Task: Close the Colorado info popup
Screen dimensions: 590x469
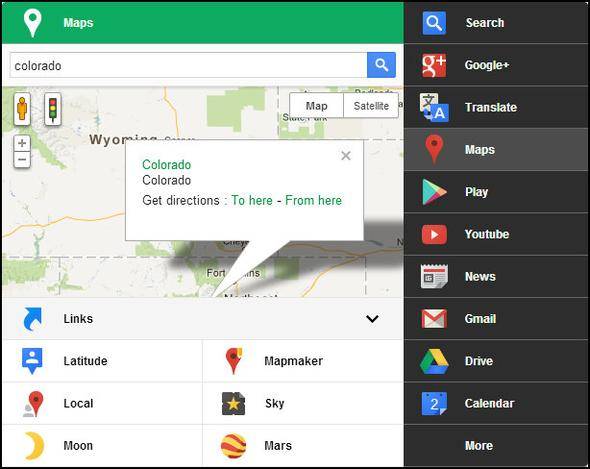Action: click(346, 155)
